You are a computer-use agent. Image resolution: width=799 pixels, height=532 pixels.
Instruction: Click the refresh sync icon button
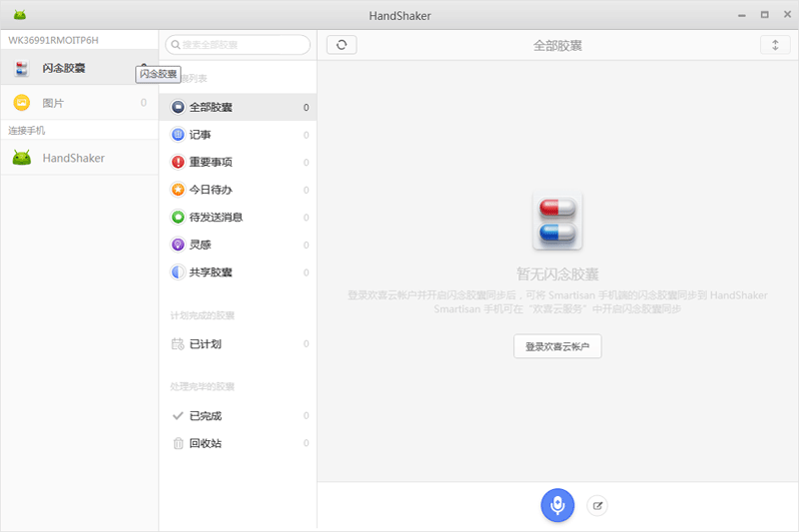342,45
